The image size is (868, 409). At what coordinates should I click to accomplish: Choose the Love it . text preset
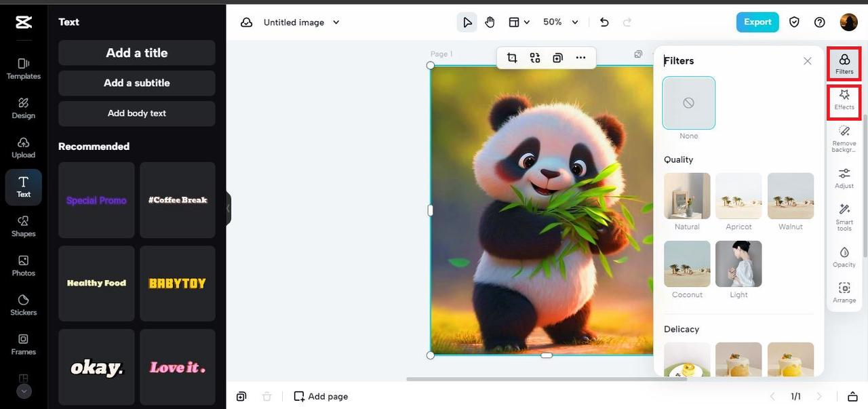(x=178, y=368)
